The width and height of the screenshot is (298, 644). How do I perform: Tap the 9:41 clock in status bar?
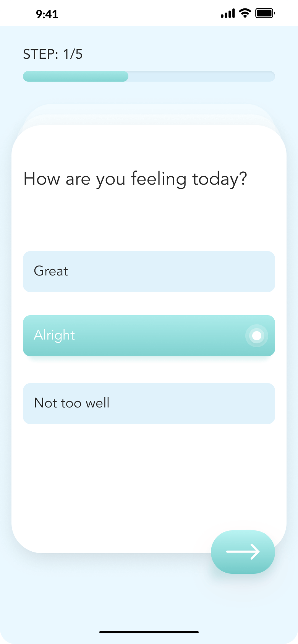[47, 14]
